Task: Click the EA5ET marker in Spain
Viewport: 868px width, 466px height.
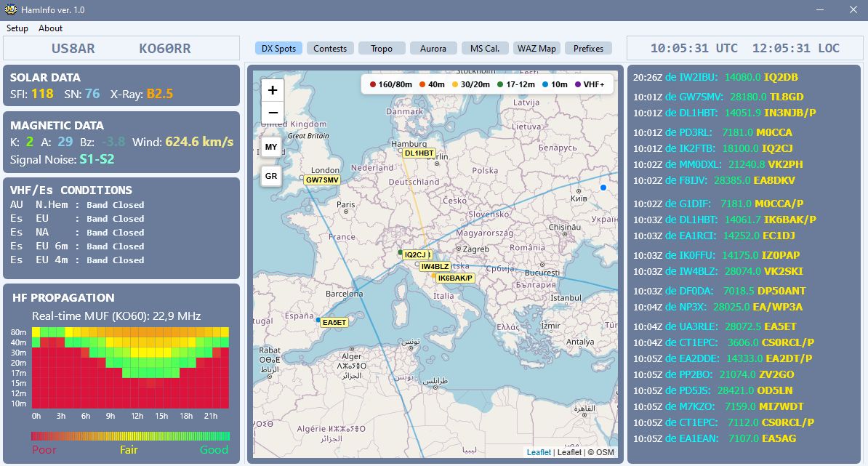Action: [335, 323]
